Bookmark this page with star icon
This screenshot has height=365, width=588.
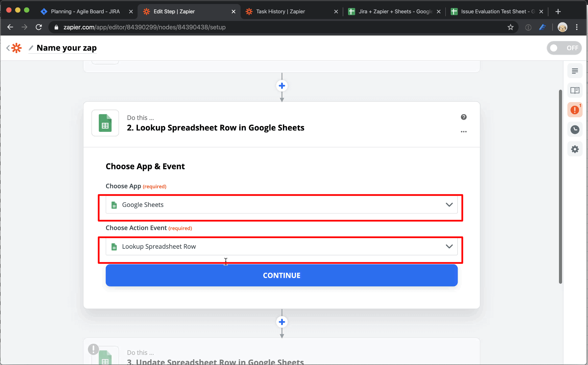point(510,27)
